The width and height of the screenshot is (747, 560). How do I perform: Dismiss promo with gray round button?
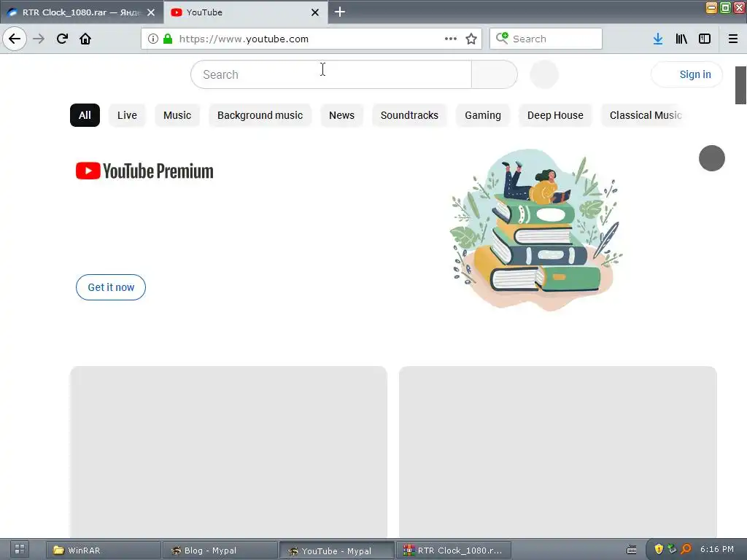tap(712, 158)
